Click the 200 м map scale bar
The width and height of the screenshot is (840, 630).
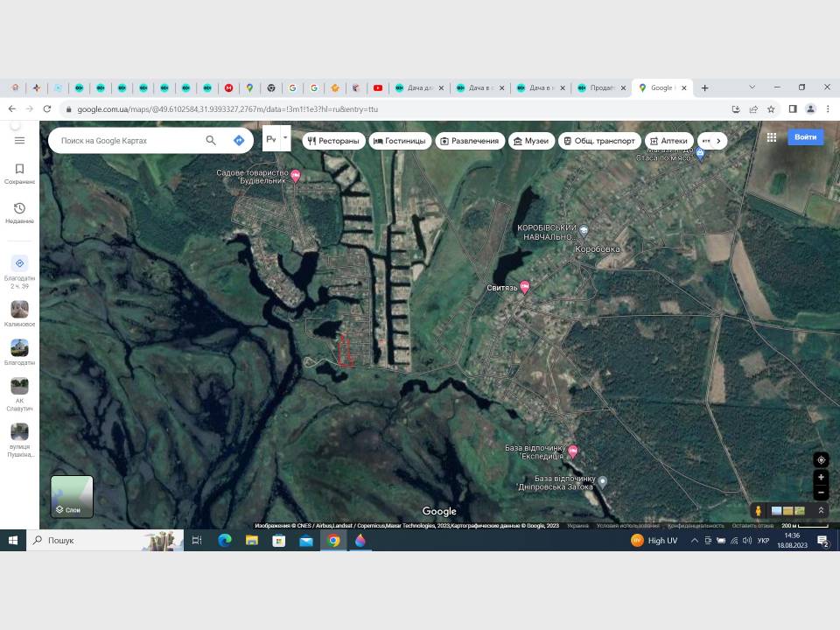pyautogui.click(x=805, y=526)
